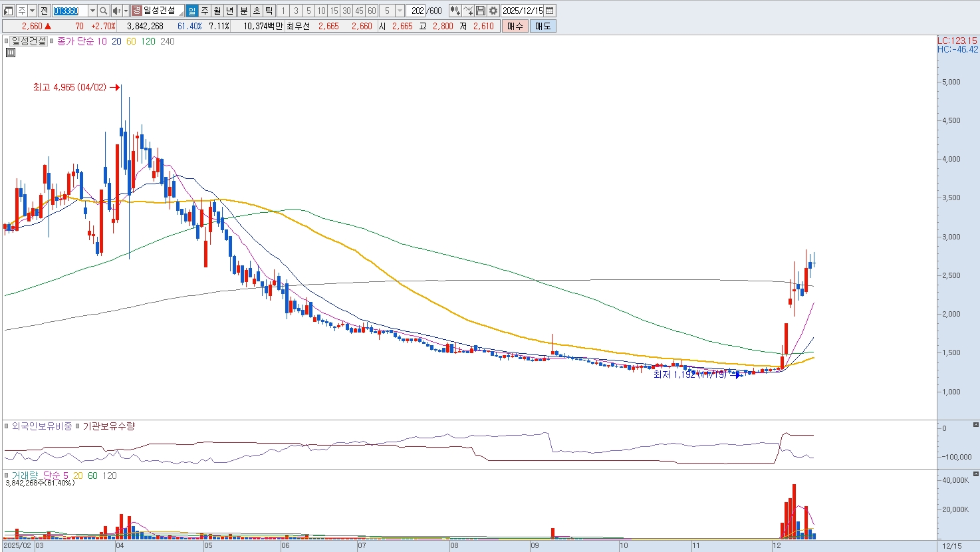Select the monthly 월 chart period
The image size is (980, 552).
[x=217, y=11]
